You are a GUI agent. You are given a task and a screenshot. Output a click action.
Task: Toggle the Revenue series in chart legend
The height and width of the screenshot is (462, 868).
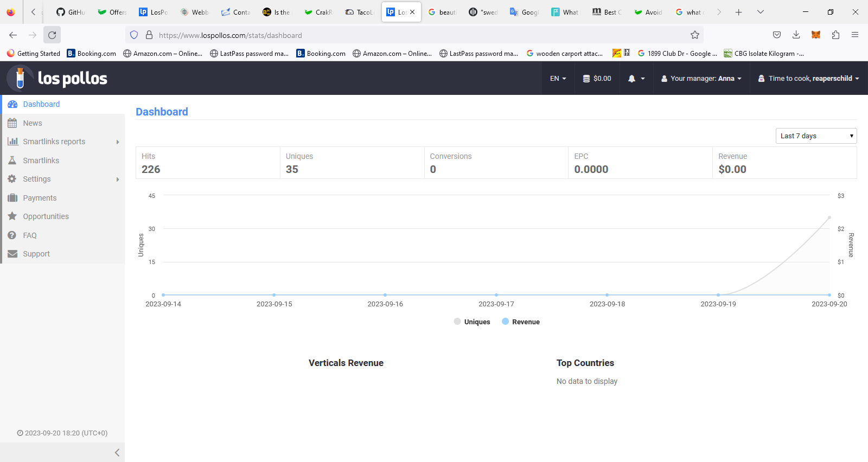pos(521,322)
